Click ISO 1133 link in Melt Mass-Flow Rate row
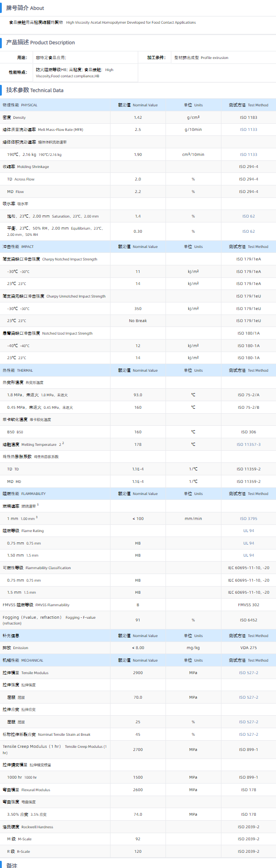276x868 pixels. [x=248, y=130]
